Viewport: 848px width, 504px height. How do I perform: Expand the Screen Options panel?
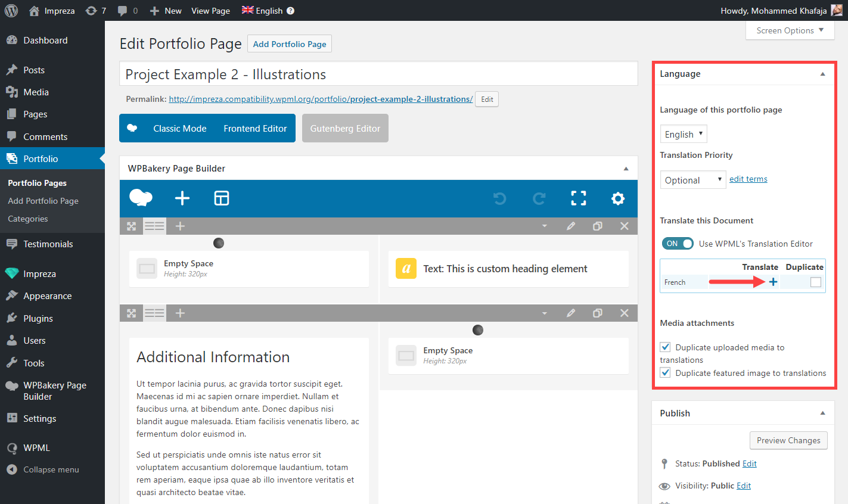(x=790, y=30)
